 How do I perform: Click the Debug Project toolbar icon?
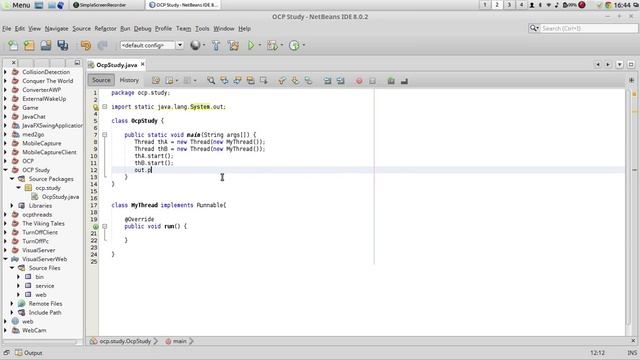[x=272, y=45]
